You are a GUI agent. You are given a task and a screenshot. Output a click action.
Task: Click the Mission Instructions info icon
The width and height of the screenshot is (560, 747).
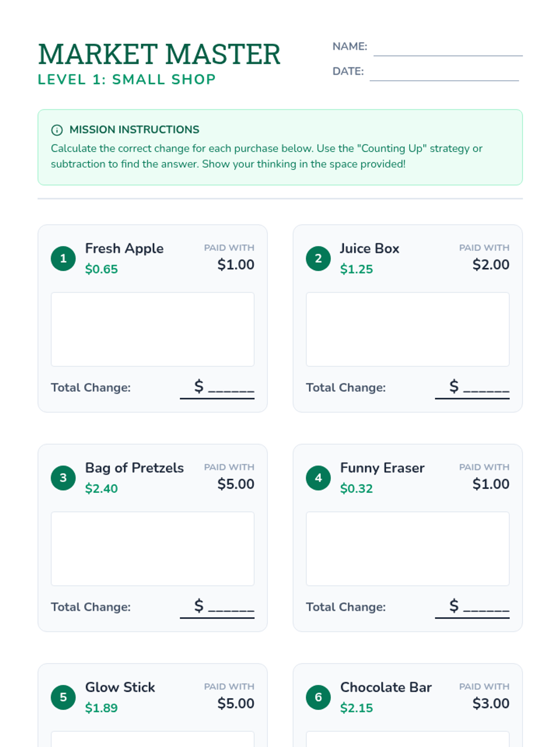coord(56,130)
